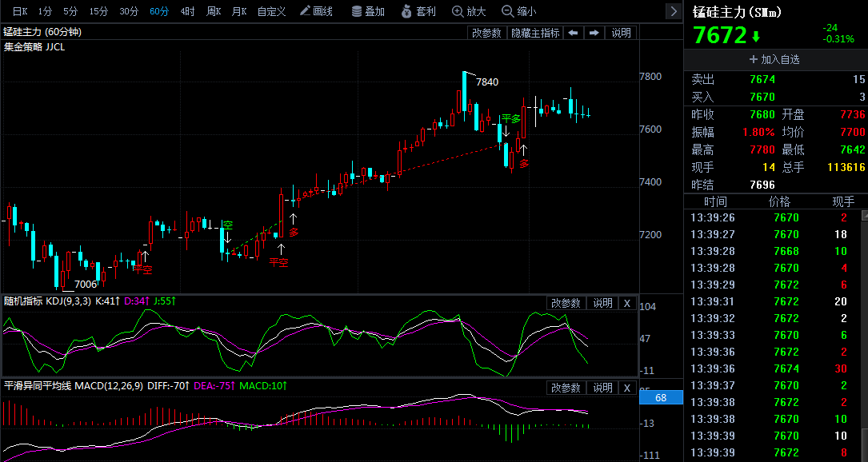Add the contract via 加入自选
This screenshot has width=868, height=462.
(774, 59)
